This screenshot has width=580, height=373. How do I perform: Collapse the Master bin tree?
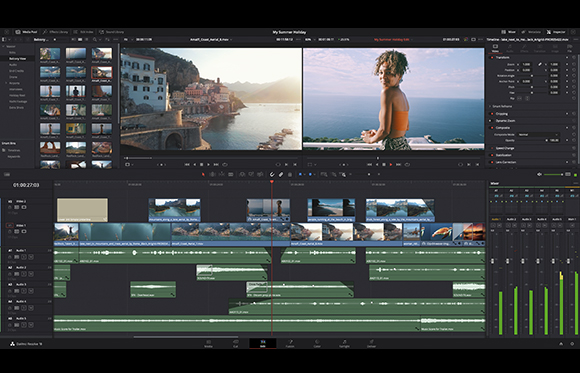click(x=3, y=47)
